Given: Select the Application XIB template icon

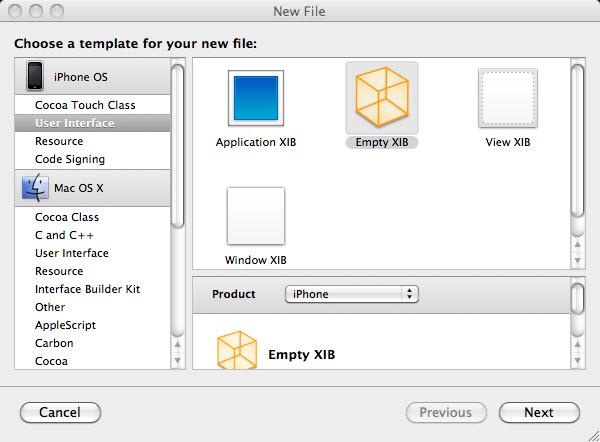Looking at the screenshot, I should pos(256,98).
